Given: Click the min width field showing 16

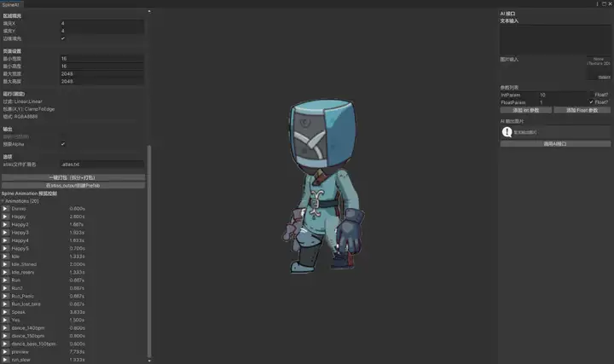Looking at the screenshot, I should (x=101, y=59).
